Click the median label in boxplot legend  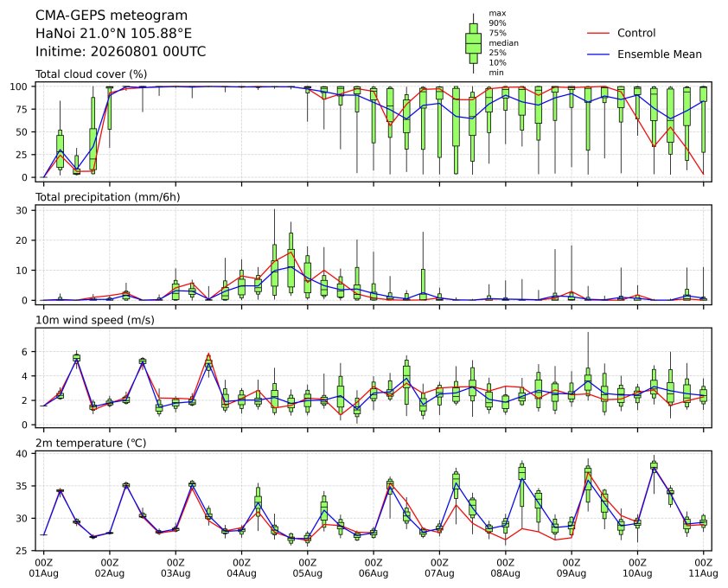pos(503,43)
